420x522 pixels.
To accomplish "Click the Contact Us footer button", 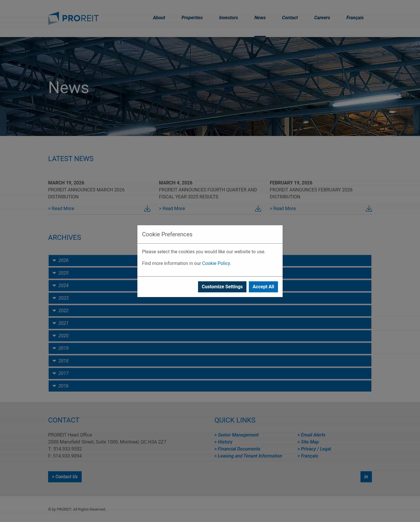I will (x=65, y=477).
